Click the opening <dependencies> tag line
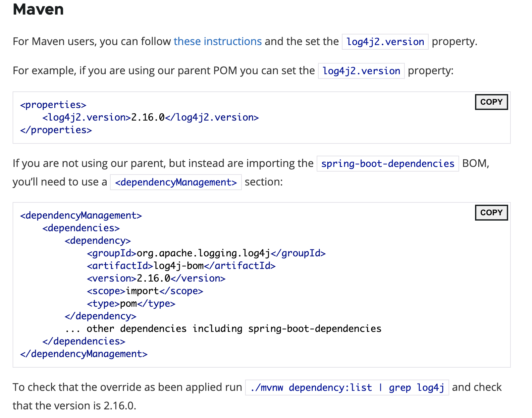Viewport: 532px width, 418px height. pyautogui.click(x=81, y=228)
